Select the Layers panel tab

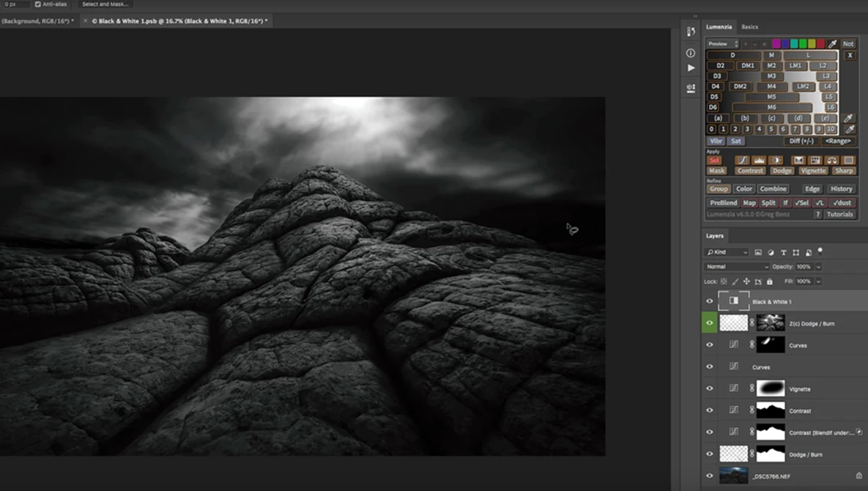pos(715,236)
